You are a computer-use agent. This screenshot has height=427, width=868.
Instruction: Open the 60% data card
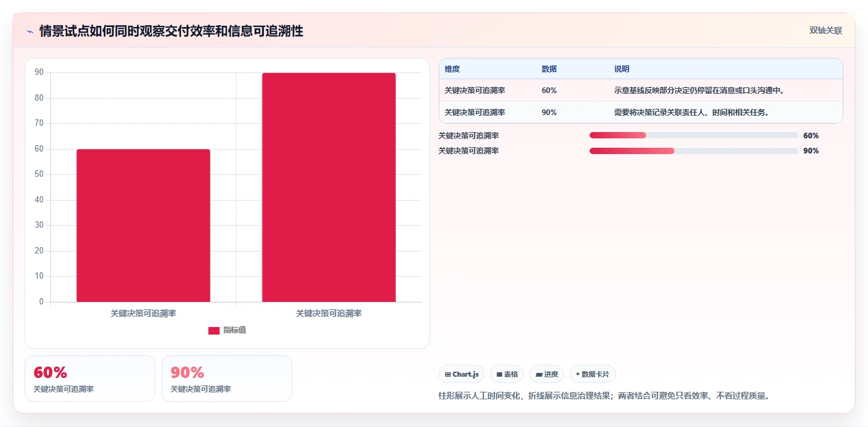click(x=90, y=379)
